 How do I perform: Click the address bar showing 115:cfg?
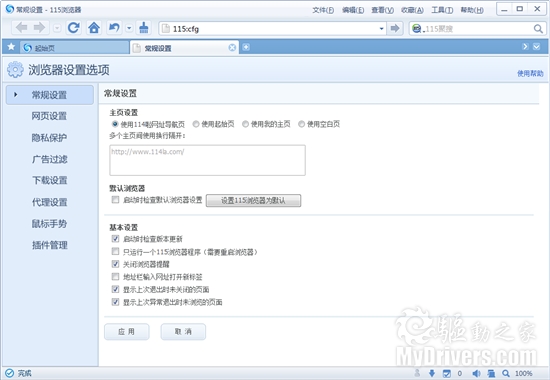[272, 28]
